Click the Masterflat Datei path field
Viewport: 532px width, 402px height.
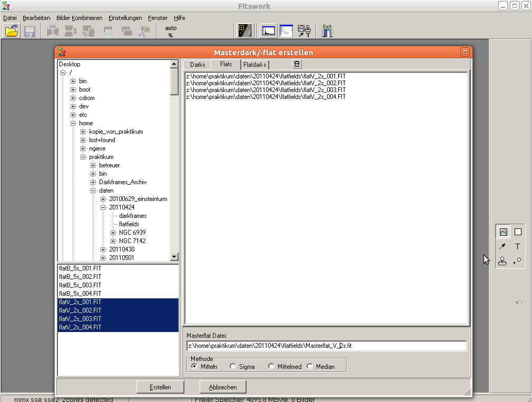point(327,346)
